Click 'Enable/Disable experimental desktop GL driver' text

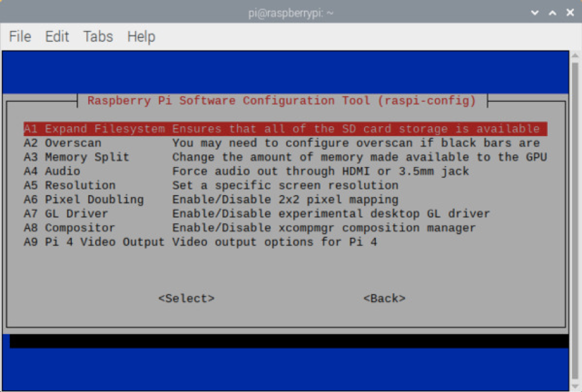[x=330, y=214]
